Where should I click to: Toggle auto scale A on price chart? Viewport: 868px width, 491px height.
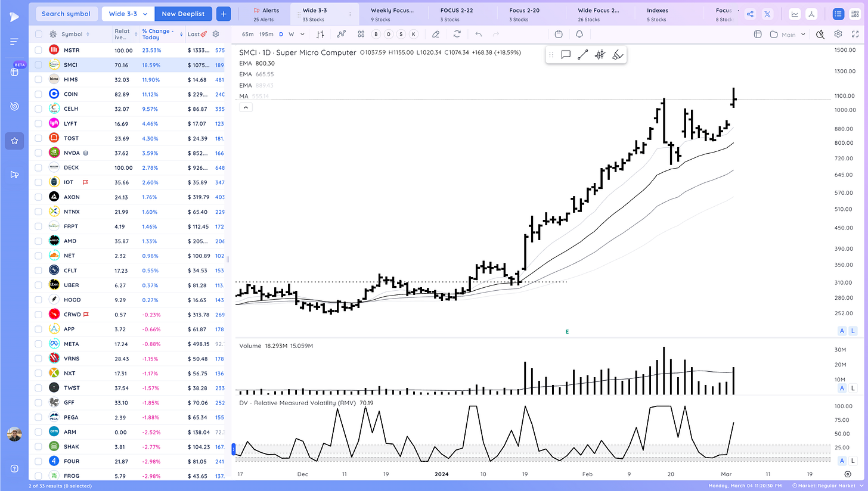(842, 331)
